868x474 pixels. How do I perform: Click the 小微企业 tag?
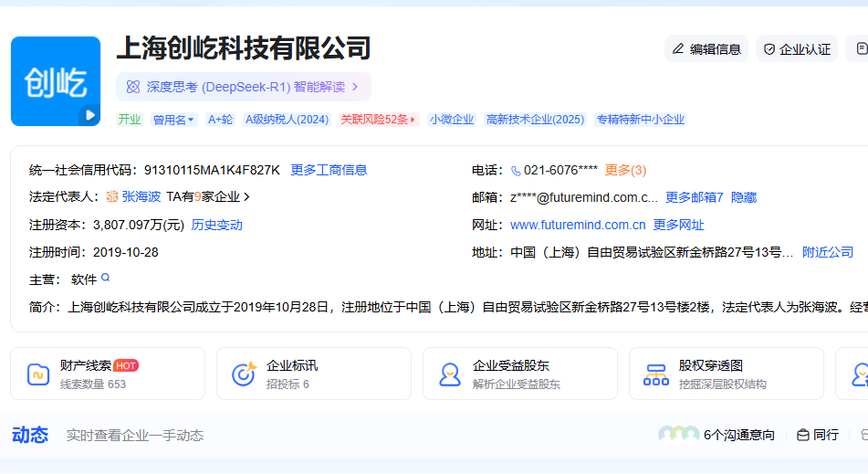click(451, 120)
